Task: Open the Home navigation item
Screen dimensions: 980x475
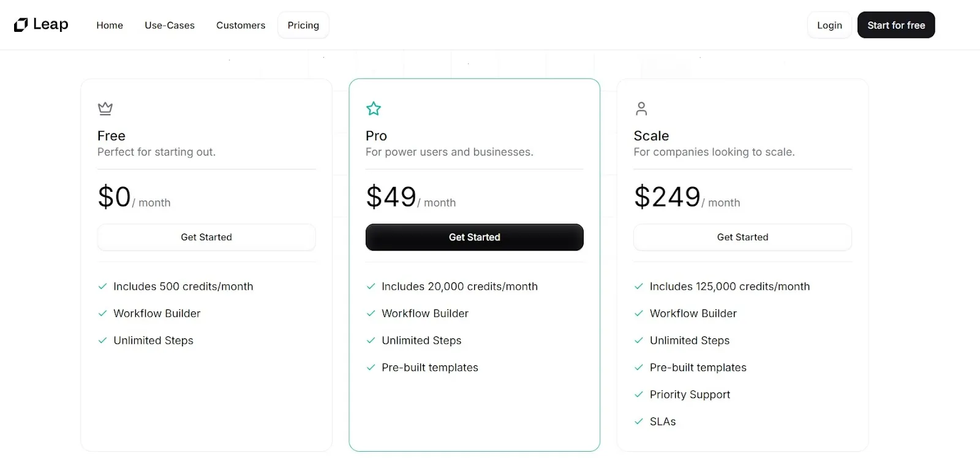Action: (110, 25)
